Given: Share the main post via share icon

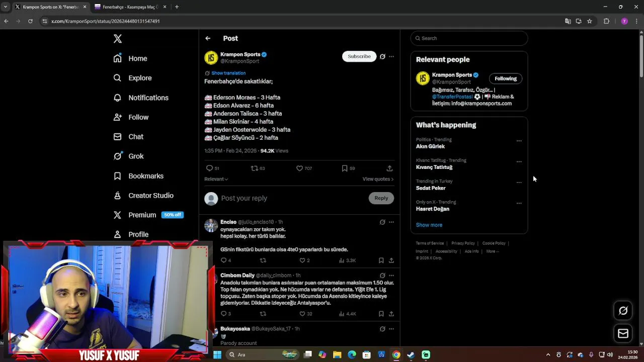Looking at the screenshot, I should click(389, 168).
